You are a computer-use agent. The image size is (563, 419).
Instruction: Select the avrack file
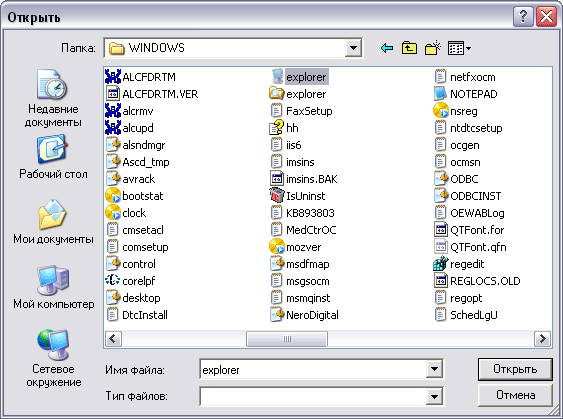[131, 179]
